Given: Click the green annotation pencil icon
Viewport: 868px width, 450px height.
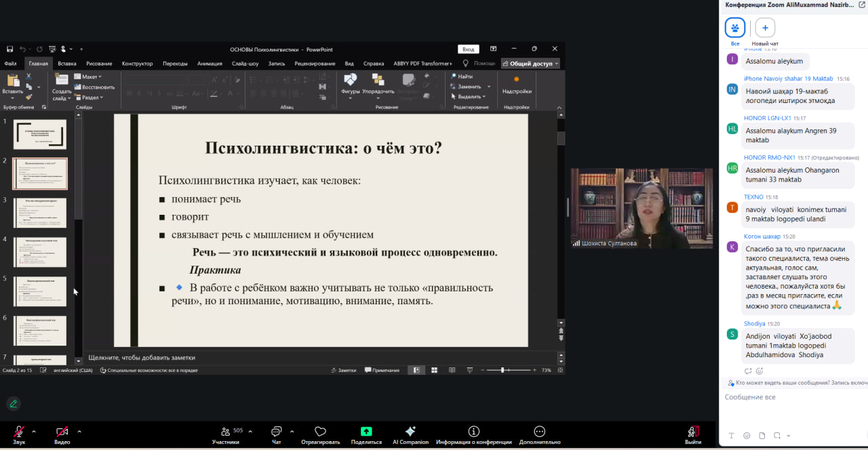Looking at the screenshot, I should point(13,404).
